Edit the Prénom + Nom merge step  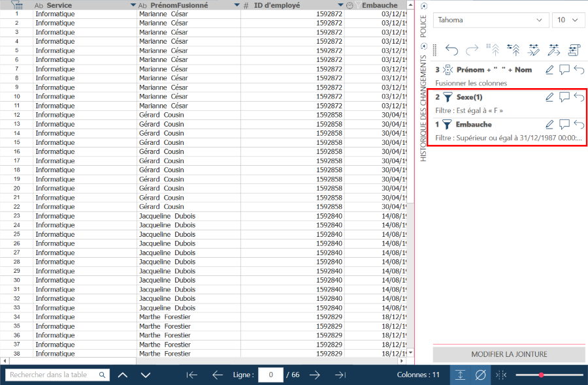(x=549, y=70)
